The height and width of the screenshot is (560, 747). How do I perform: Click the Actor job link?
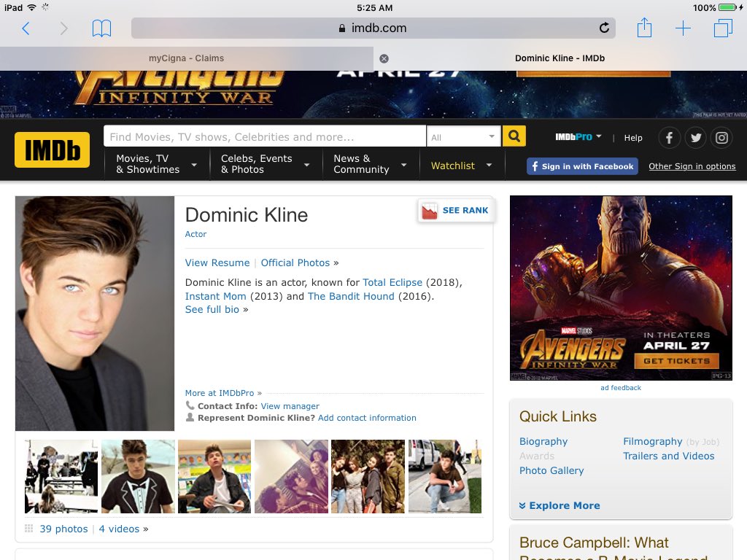click(196, 234)
